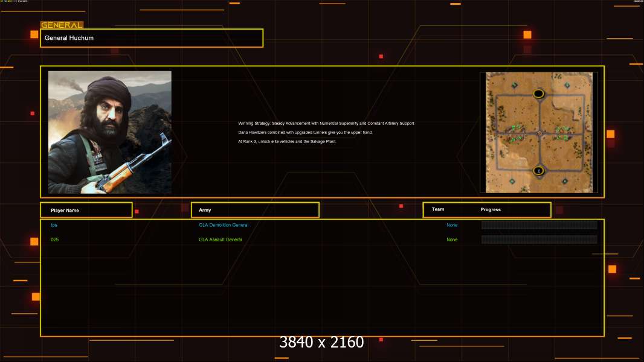Click the Team column header

[438, 209]
